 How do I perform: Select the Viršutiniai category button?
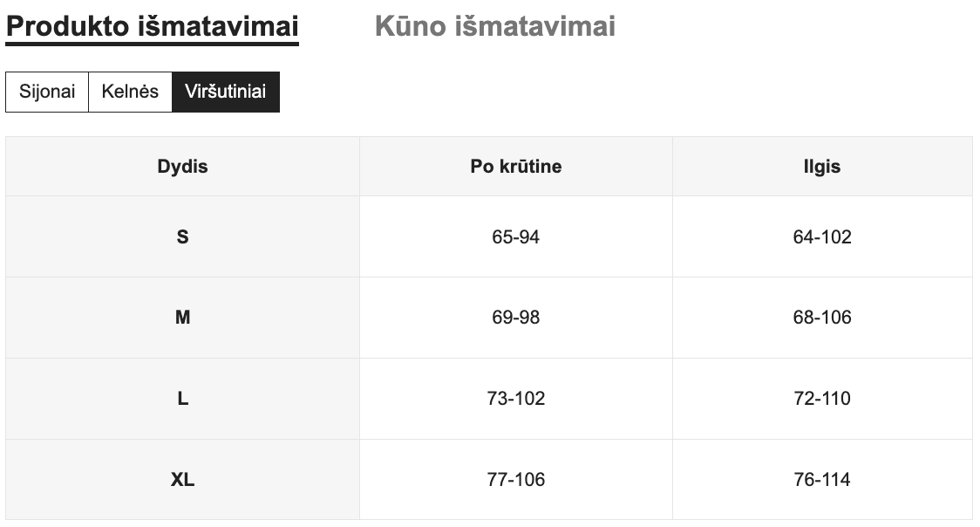point(225,92)
